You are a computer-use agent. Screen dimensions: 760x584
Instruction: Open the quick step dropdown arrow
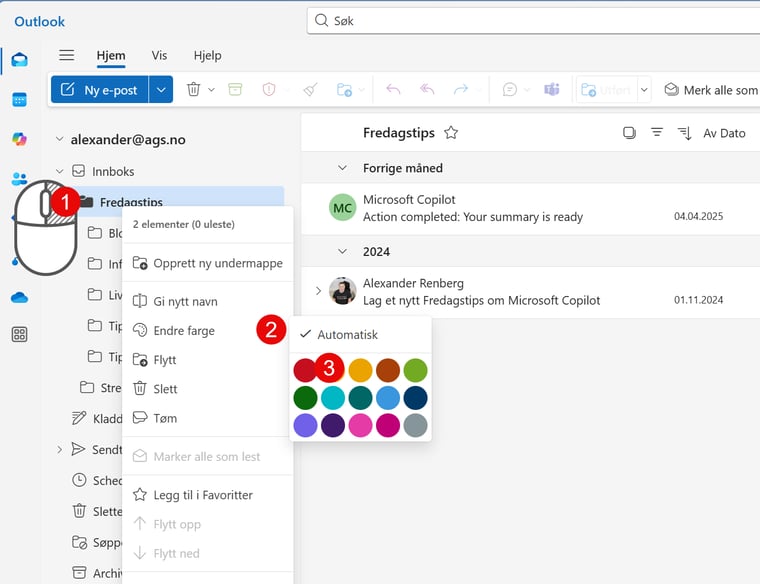pyautogui.click(x=644, y=90)
